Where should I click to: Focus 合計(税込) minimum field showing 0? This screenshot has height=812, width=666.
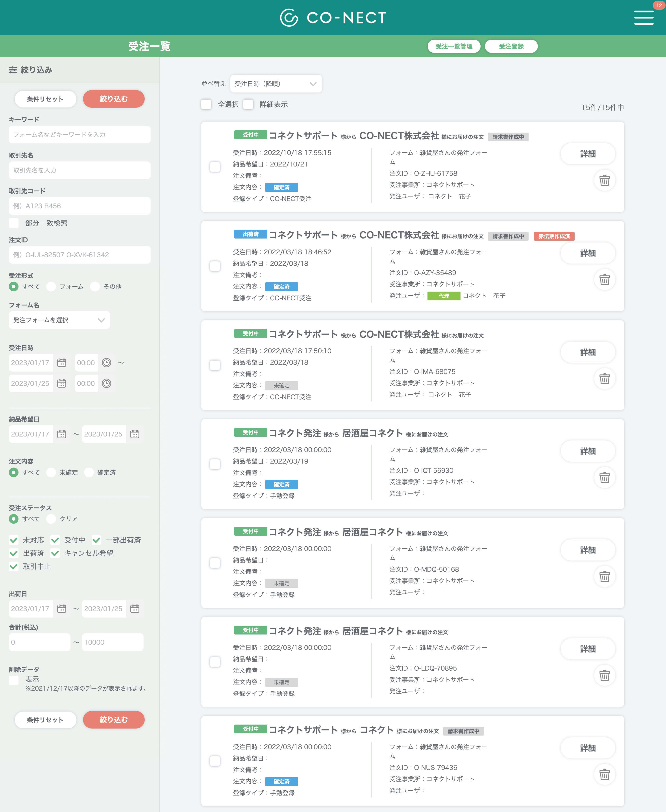click(39, 642)
